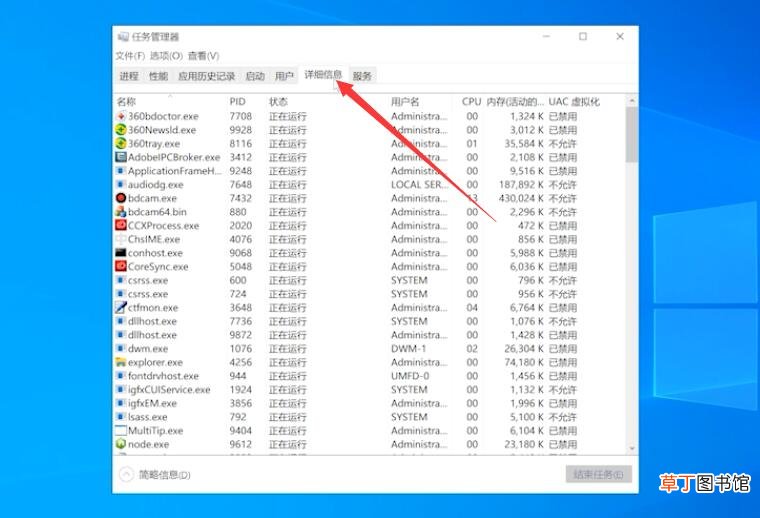Select the csrss.exe row with PID 724

(x=370, y=294)
